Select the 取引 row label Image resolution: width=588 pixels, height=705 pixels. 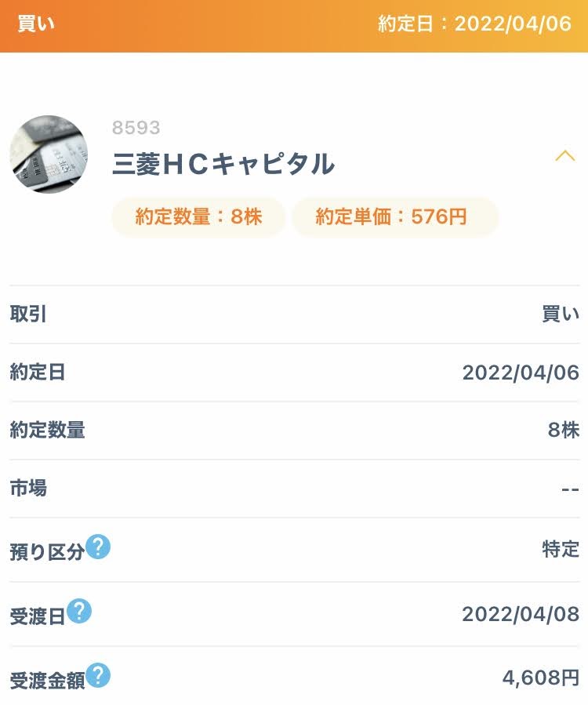(x=28, y=314)
